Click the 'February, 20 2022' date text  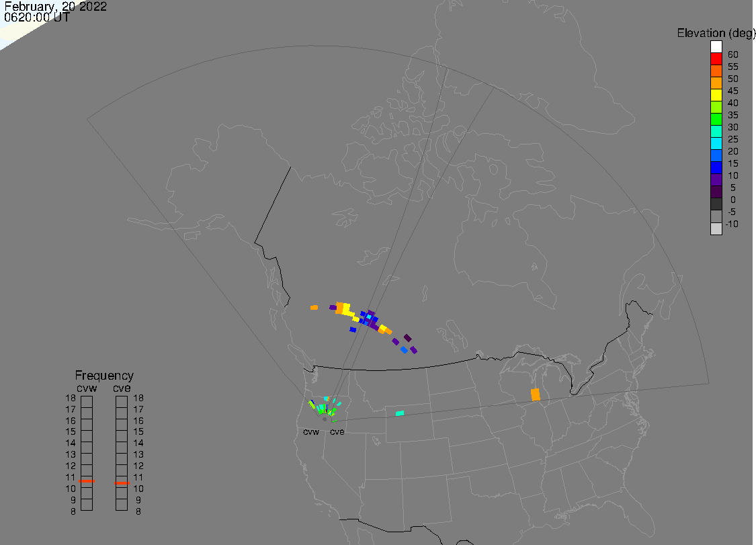(56, 6)
